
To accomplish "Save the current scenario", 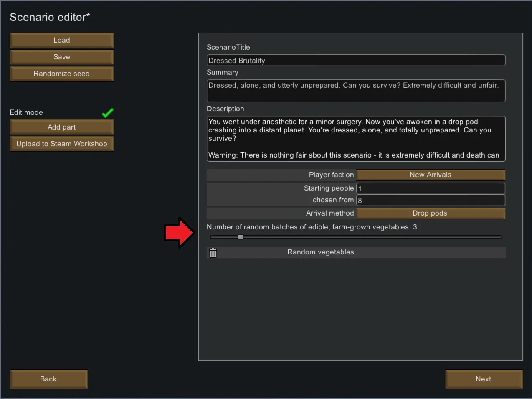I will click(62, 57).
